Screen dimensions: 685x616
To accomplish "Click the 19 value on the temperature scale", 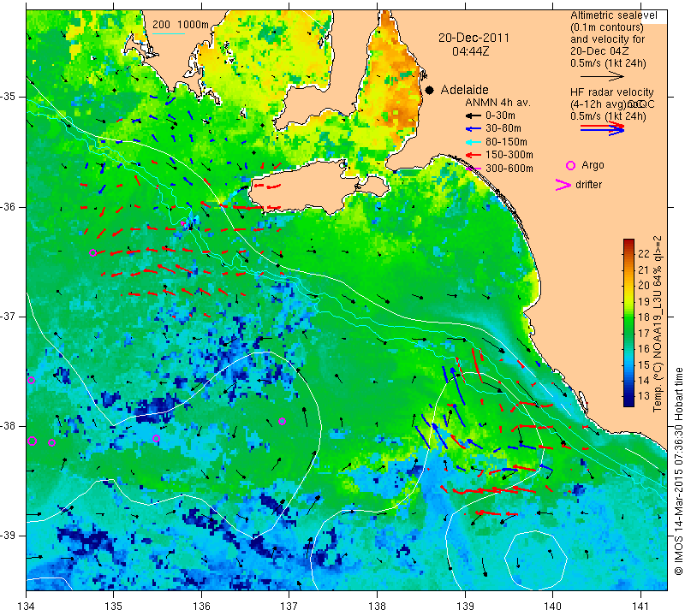I will click(x=644, y=301).
